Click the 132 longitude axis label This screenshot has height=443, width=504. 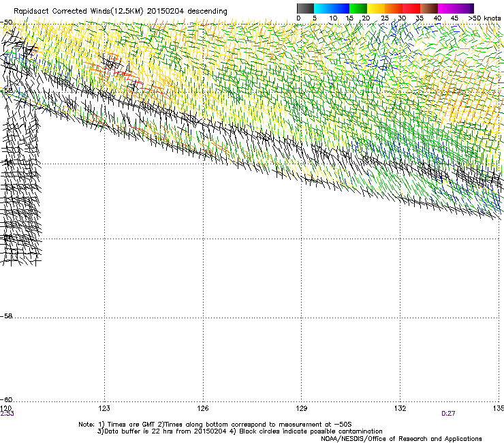(x=400, y=408)
